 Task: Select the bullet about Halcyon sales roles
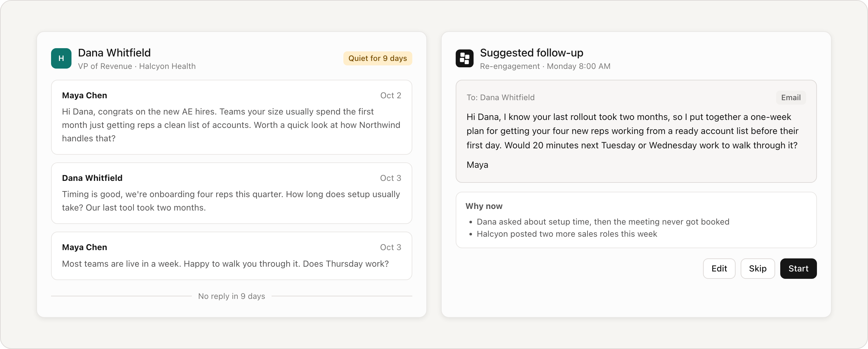coord(567,234)
